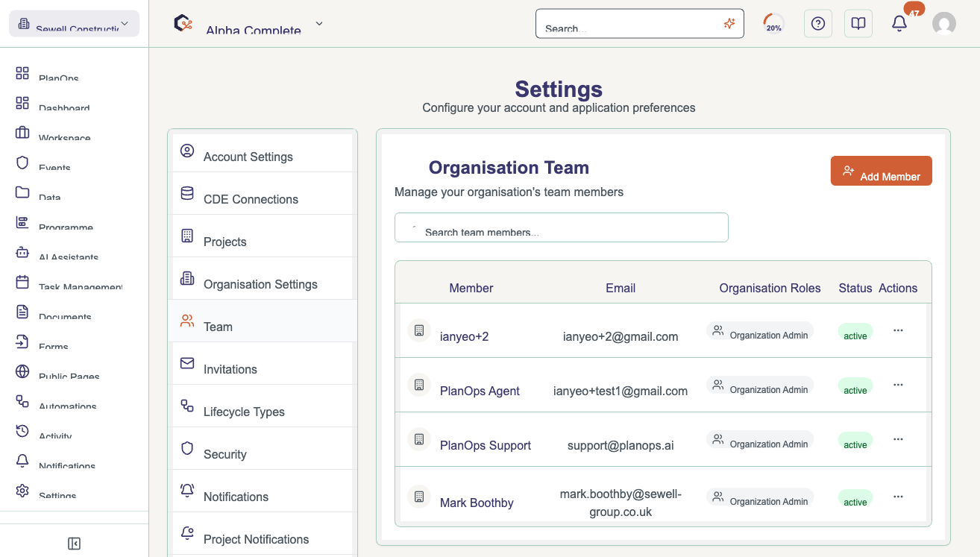Open the user avatar menu

point(944,24)
